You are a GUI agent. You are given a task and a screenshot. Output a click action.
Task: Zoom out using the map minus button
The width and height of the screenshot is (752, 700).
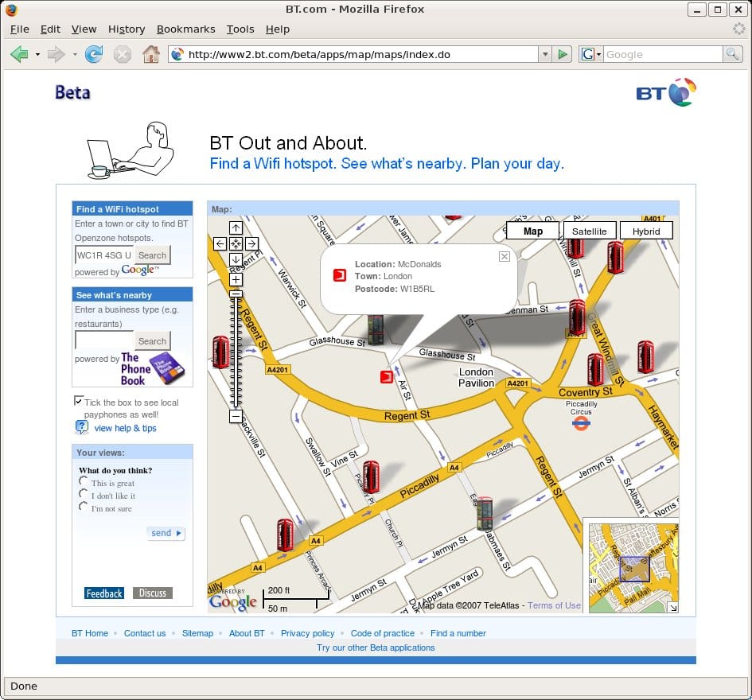pos(236,416)
